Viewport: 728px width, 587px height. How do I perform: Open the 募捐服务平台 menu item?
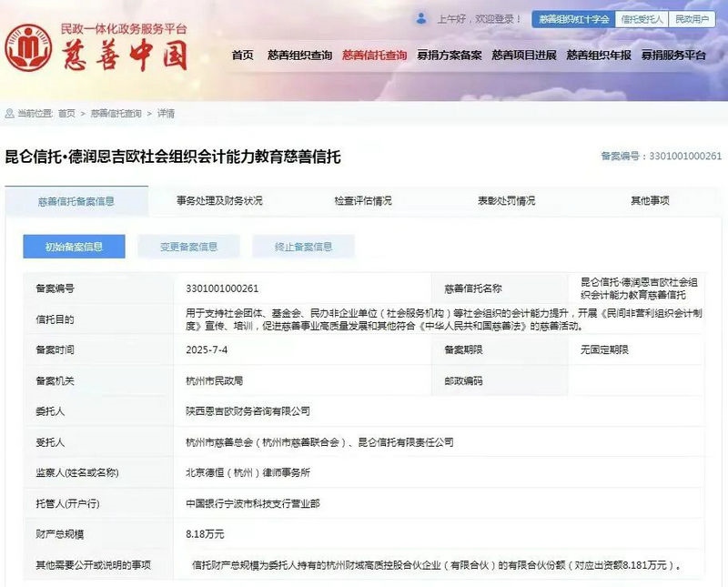[673, 56]
